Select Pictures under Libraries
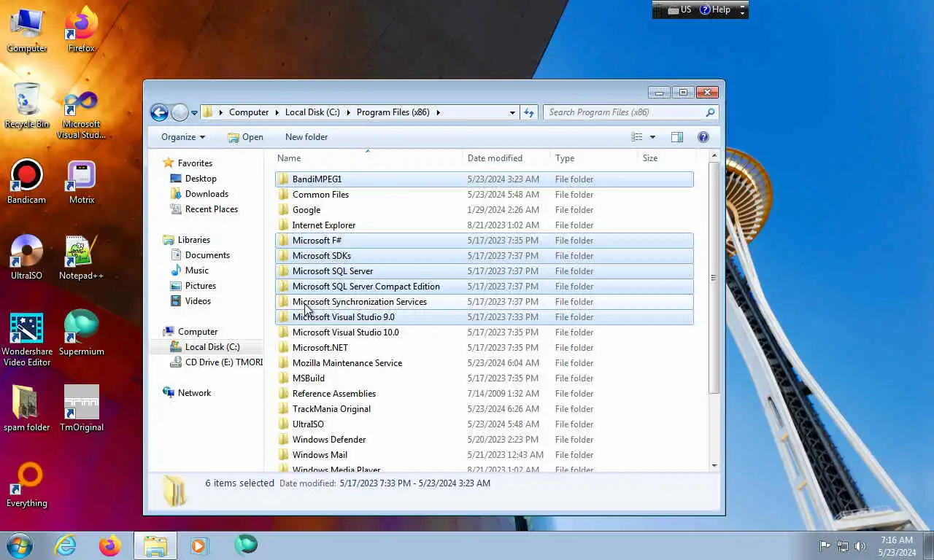 click(x=201, y=286)
